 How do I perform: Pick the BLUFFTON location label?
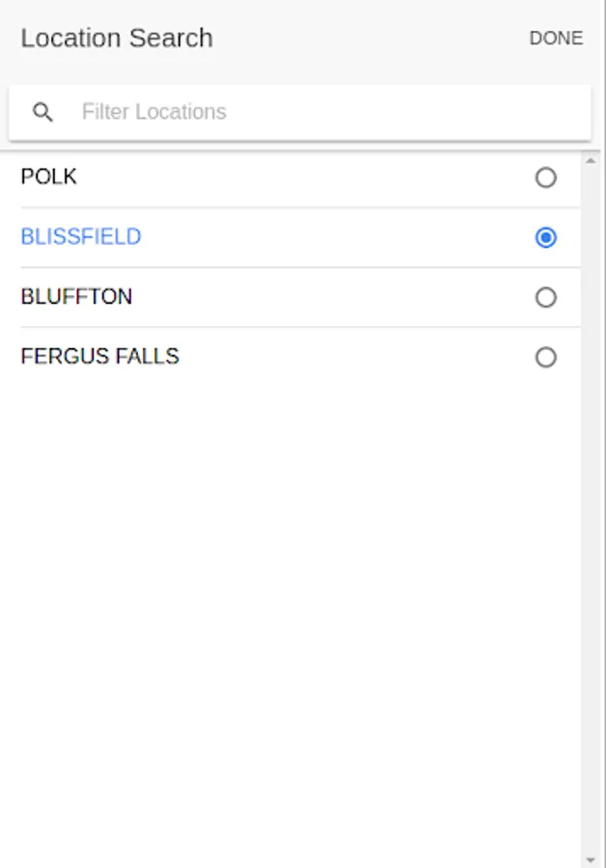[x=76, y=297]
